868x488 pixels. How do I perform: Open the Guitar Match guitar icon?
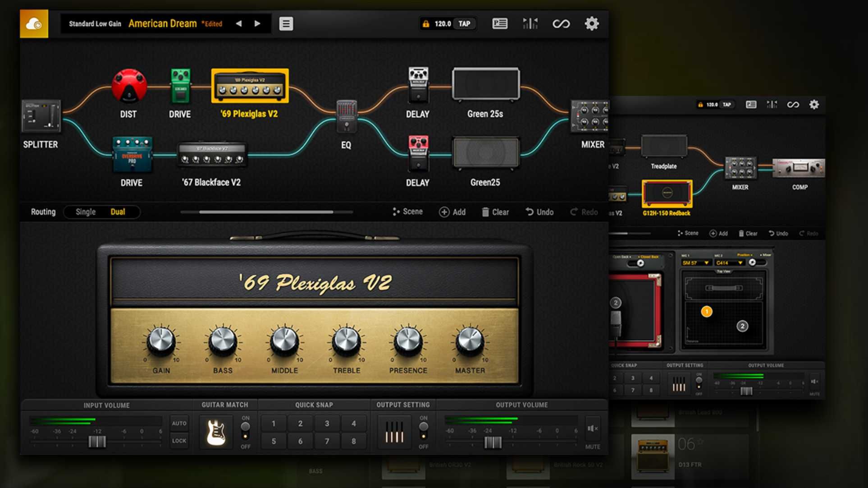pyautogui.click(x=216, y=432)
